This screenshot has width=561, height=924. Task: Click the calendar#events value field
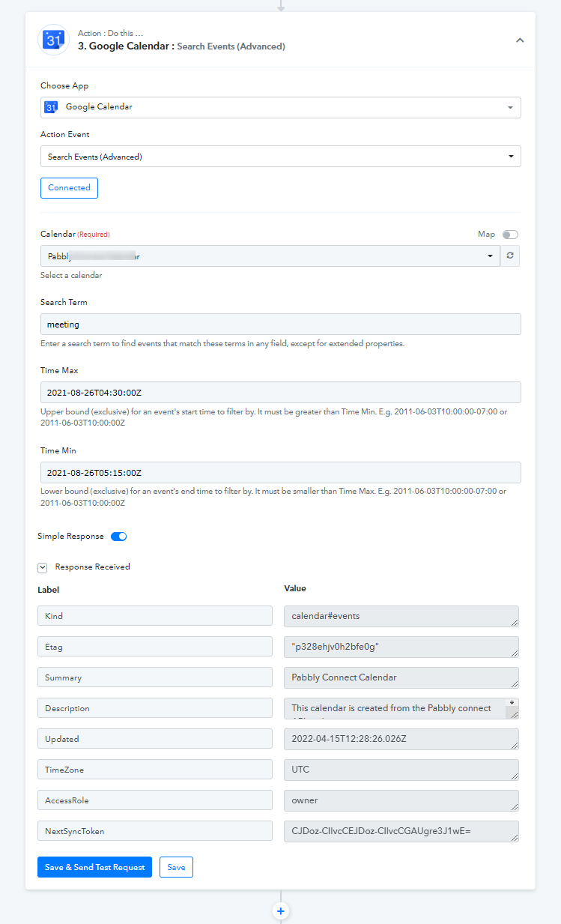[401, 616]
